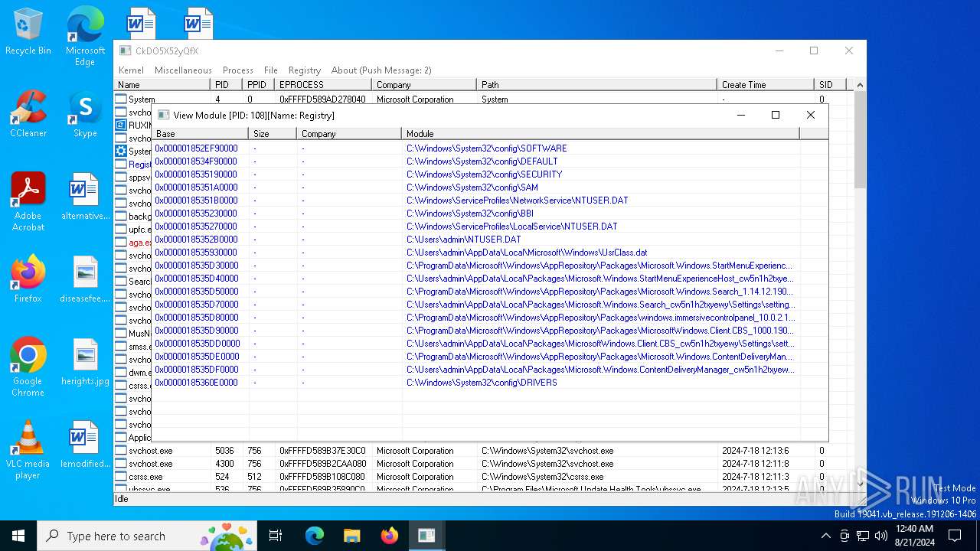This screenshot has width=980, height=551.
Task: Select the alternative Word document on the desktop
Action: click(x=85, y=197)
